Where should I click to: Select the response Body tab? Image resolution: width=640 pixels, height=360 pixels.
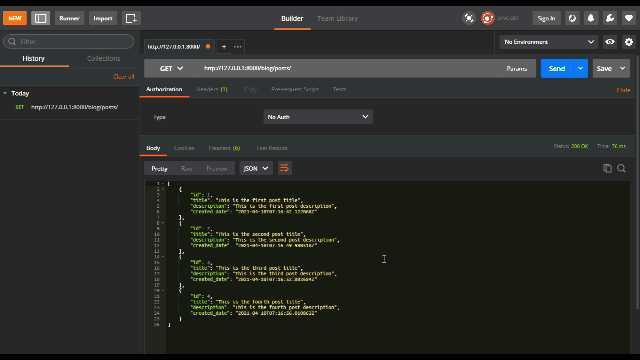tap(153, 148)
